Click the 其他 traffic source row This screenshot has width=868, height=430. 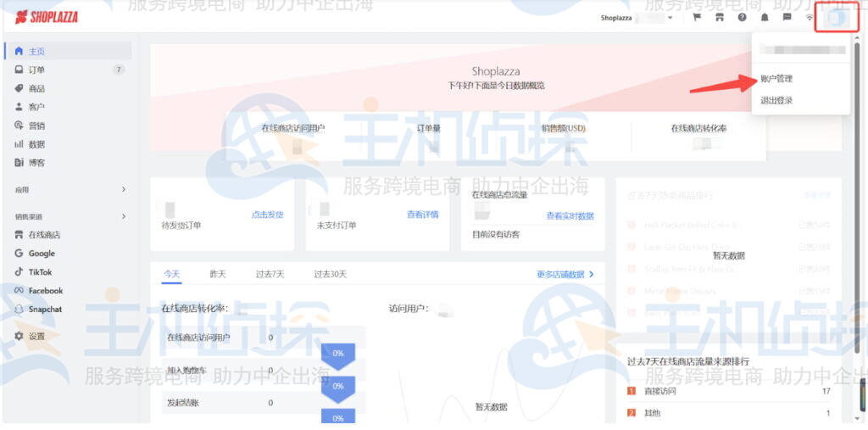(x=728, y=413)
